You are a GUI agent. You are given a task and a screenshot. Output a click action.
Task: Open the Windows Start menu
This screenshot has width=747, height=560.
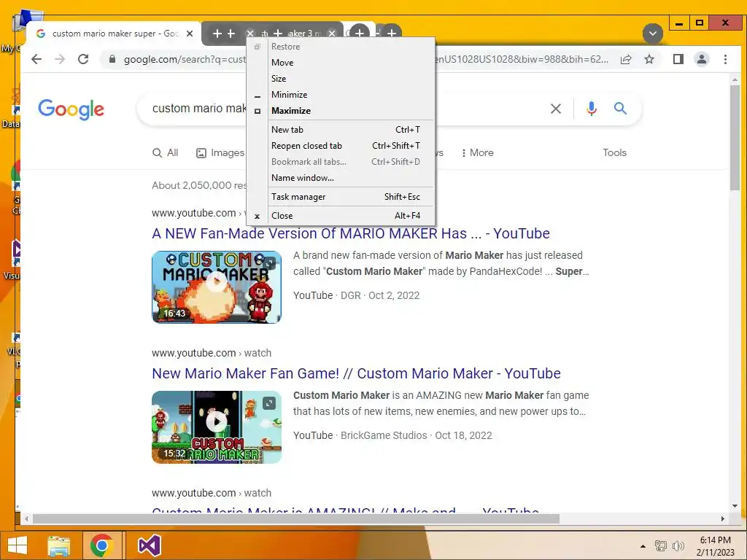[x=18, y=545]
